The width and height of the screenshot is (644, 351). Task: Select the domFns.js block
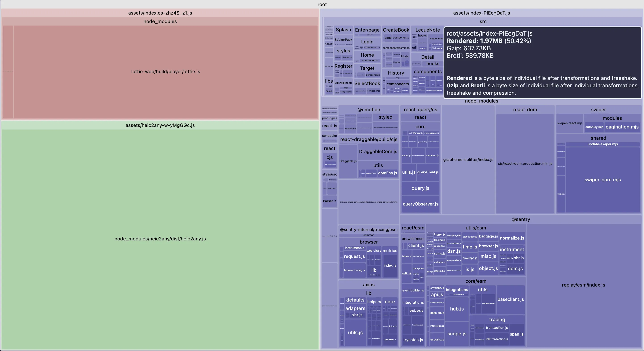(x=387, y=173)
